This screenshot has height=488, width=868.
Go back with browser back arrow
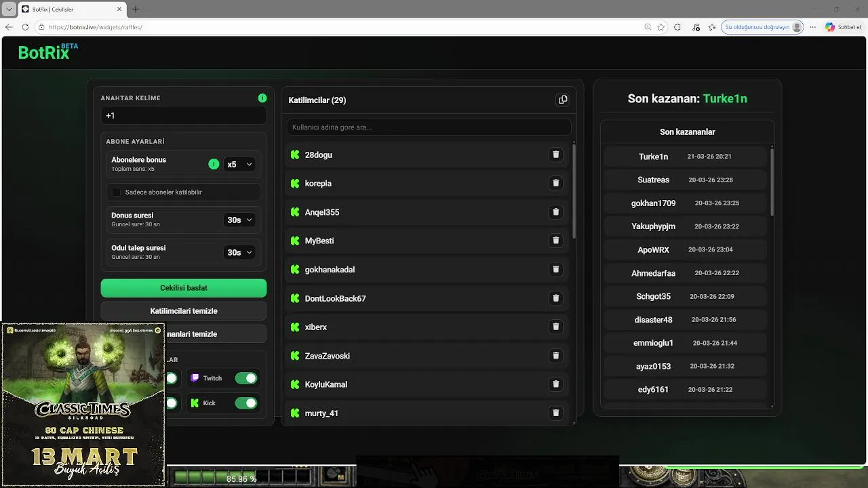[x=9, y=27]
